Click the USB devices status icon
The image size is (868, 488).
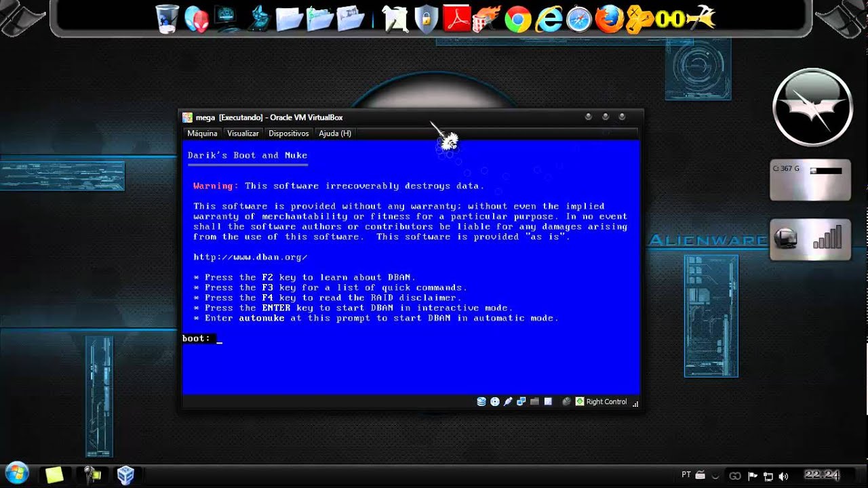pyautogui.click(x=508, y=401)
